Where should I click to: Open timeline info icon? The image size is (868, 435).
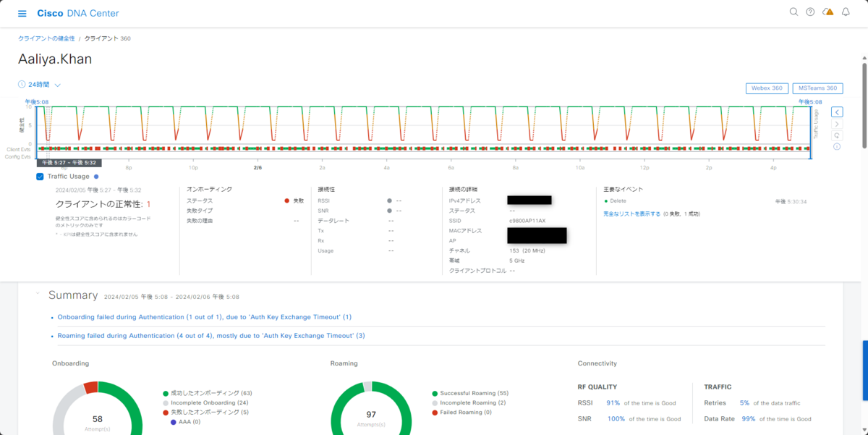coord(837,146)
